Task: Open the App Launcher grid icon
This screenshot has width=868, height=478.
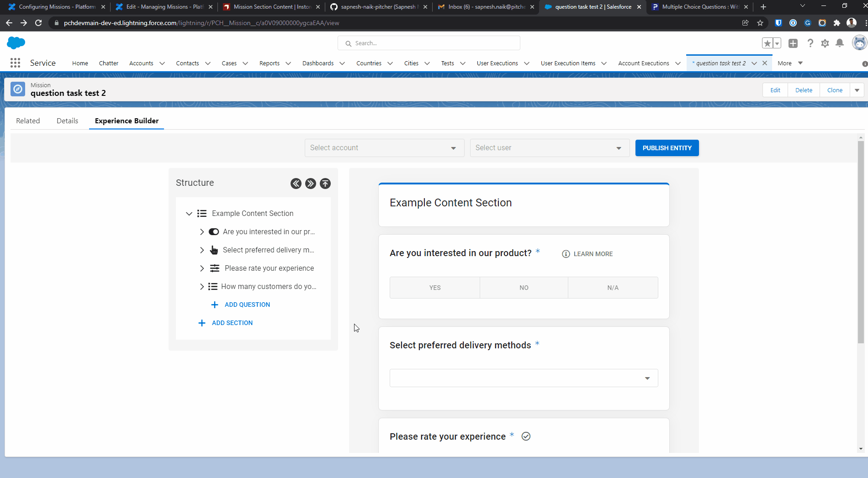Action: (x=15, y=63)
